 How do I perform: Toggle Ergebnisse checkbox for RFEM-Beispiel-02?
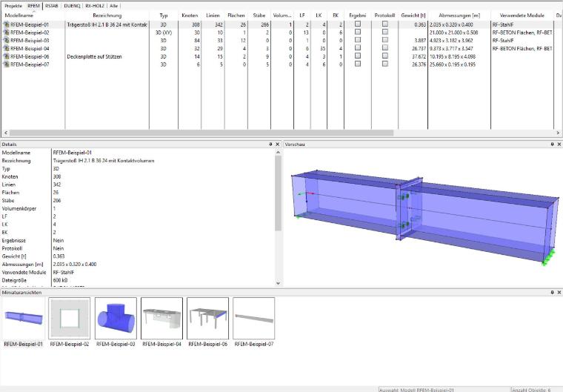click(358, 32)
